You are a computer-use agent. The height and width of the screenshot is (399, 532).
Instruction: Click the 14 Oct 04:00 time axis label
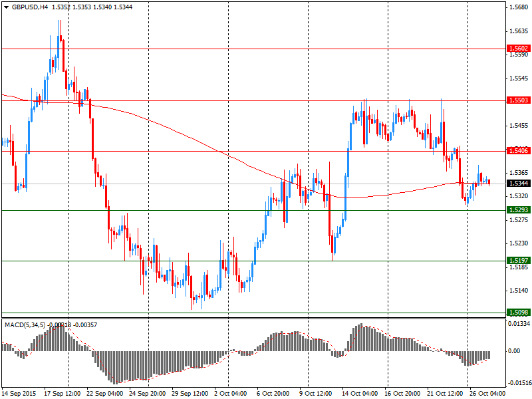pyautogui.click(x=360, y=394)
